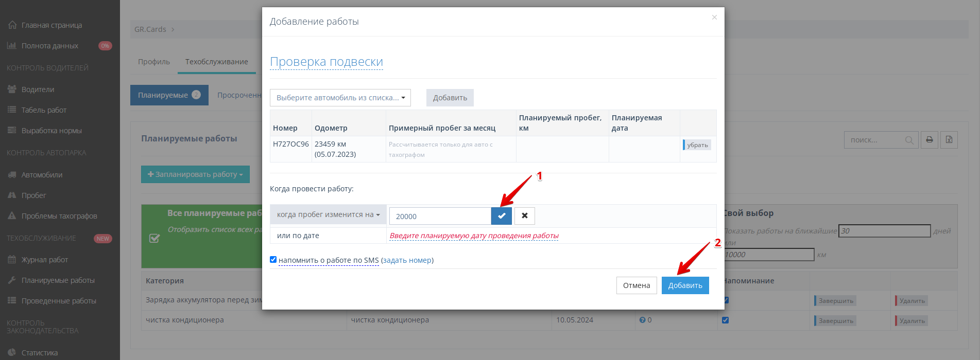Click the mileage input field with 20000
The width and height of the screenshot is (980, 360).
[x=439, y=217]
